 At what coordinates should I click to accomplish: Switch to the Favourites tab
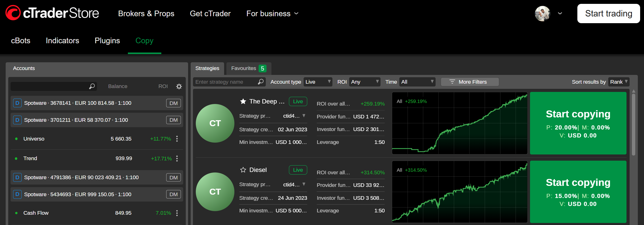point(248,68)
